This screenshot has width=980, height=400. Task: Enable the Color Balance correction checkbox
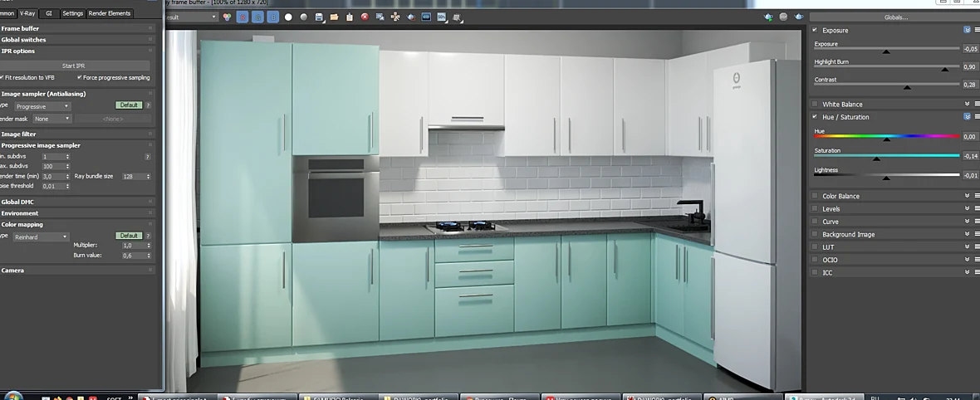click(815, 196)
